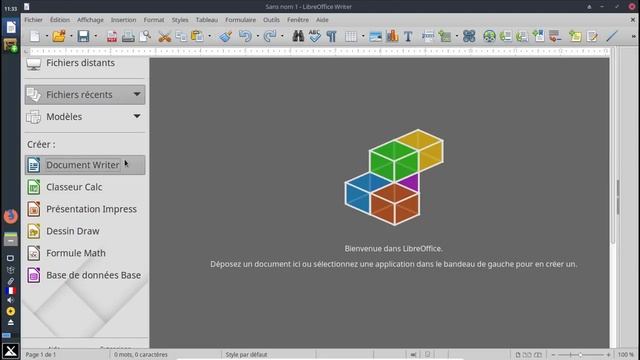Open the Insertion menu
Screen dimensions: 640x360
coord(123,20)
